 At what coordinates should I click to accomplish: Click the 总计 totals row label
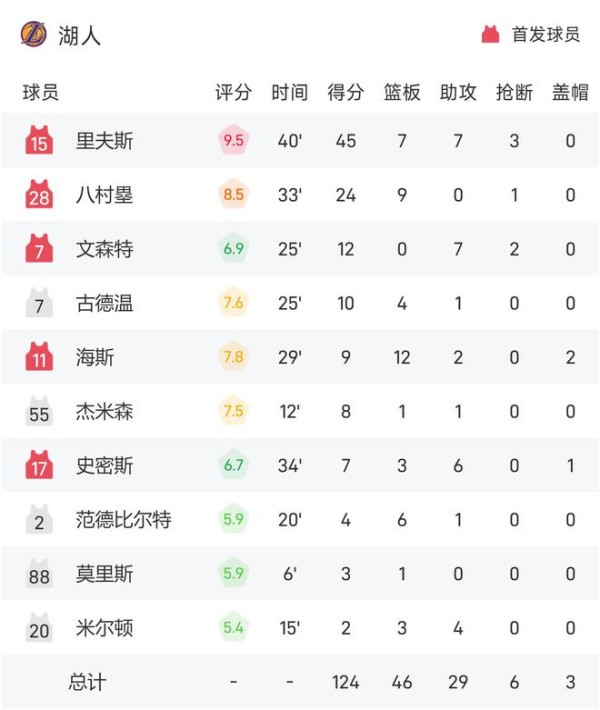(87, 682)
